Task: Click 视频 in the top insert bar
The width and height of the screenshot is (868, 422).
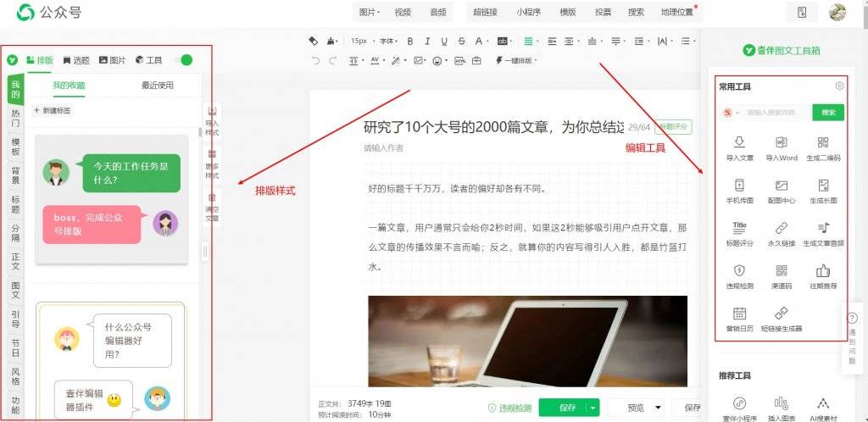Action: point(403,12)
